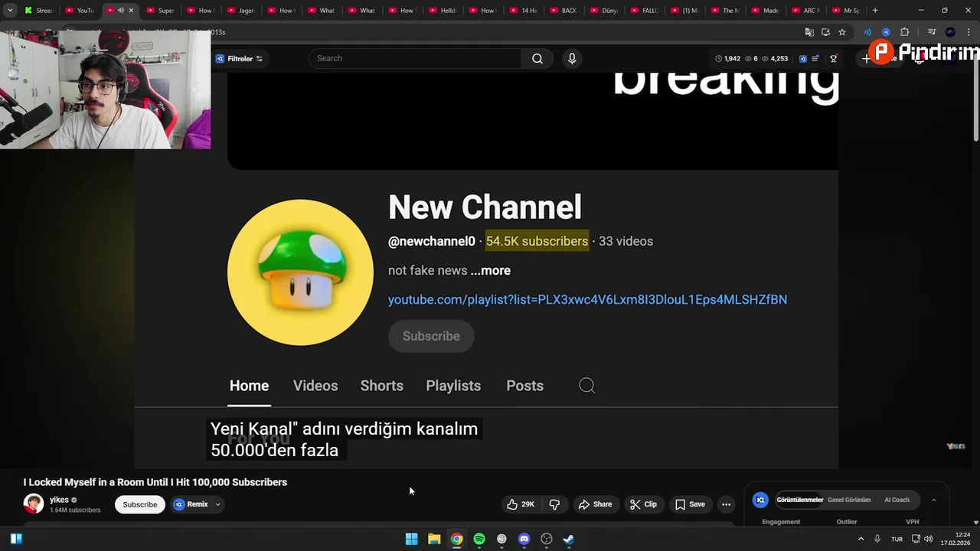Select the Home channel tab
The width and height of the screenshot is (980, 551).
249,386
